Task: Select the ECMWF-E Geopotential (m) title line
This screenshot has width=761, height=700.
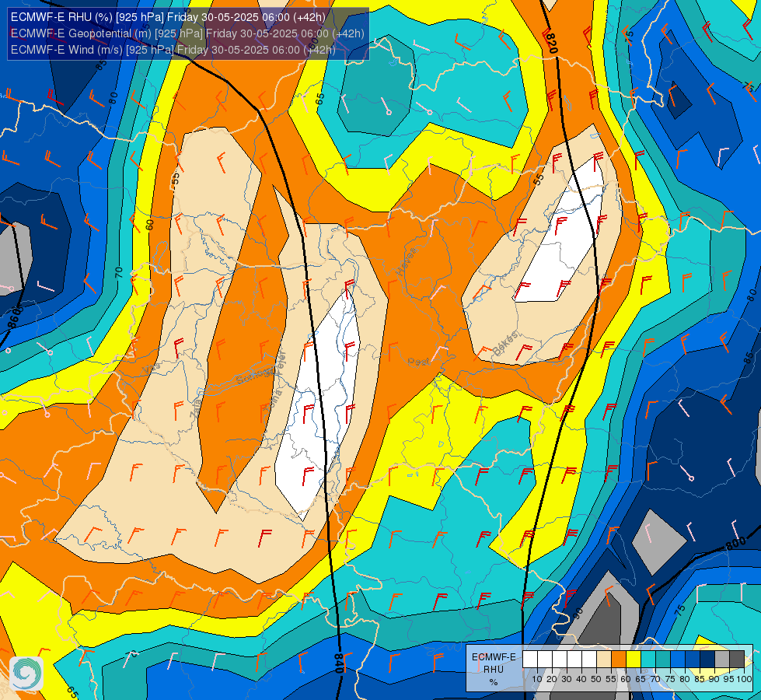Action: [x=187, y=33]
